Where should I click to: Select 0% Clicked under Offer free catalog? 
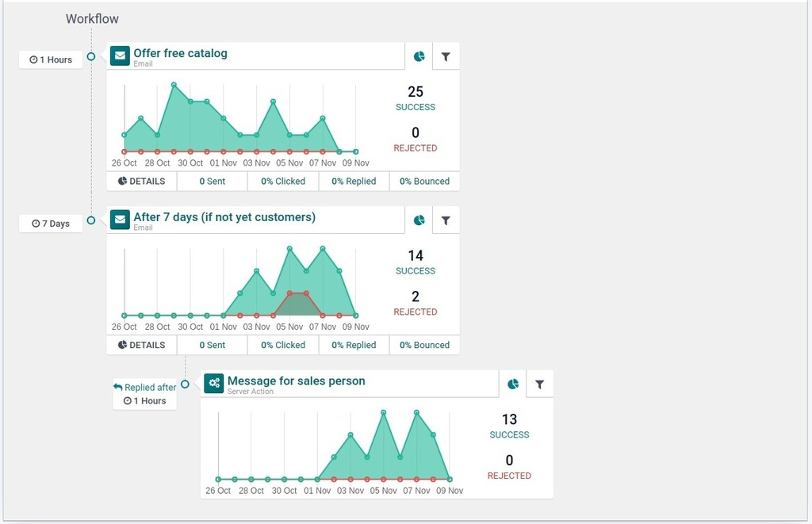[283, 182]
